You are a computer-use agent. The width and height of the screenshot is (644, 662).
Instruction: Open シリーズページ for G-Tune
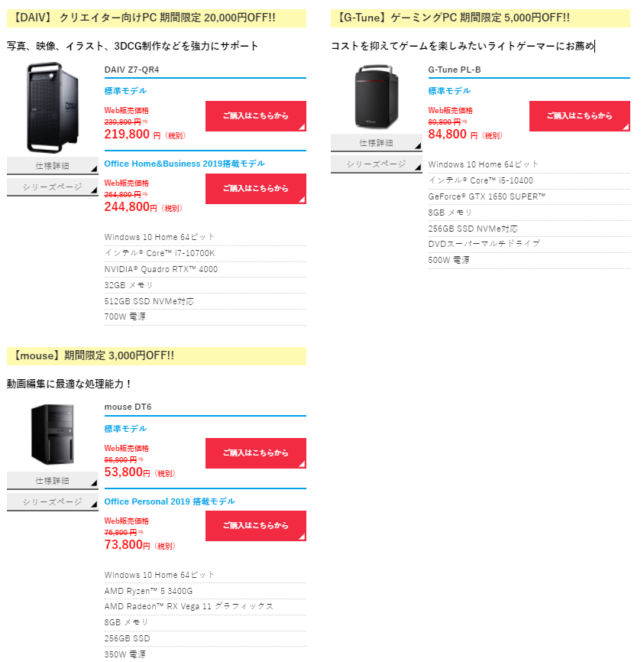point(377,164)
